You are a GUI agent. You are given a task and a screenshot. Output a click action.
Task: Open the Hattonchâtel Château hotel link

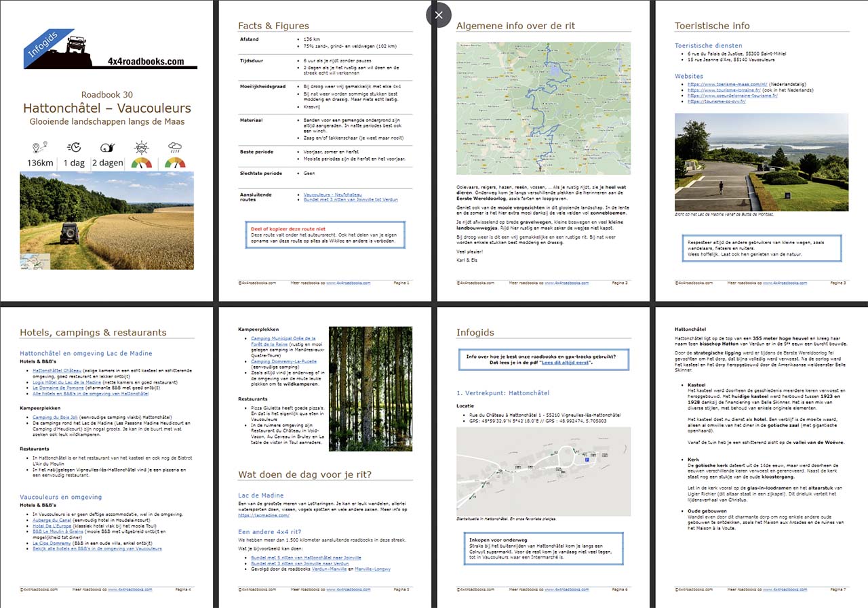tap(57, 371)
